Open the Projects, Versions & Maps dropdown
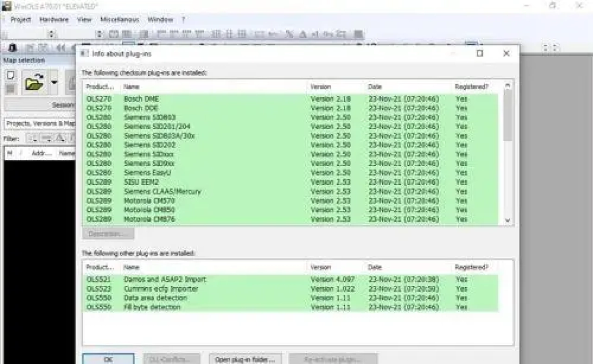Viewport: 593px width, 364px height. [x=40, y=123]
